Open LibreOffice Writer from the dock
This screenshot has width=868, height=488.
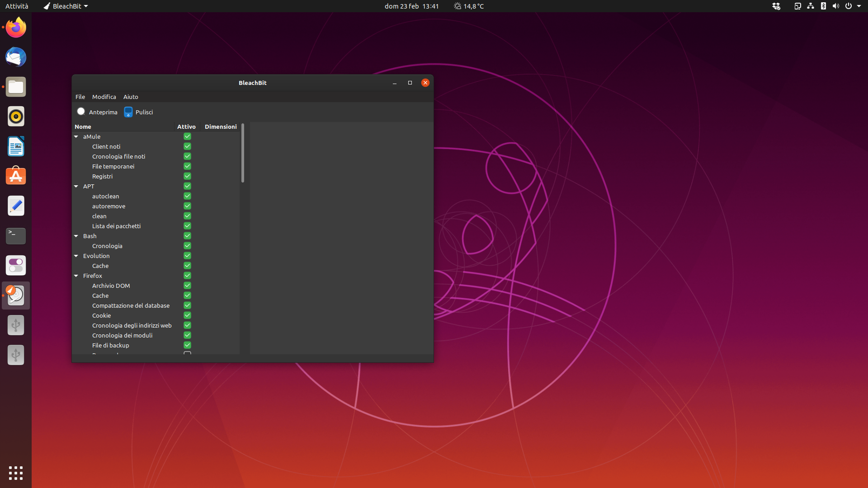16,146
